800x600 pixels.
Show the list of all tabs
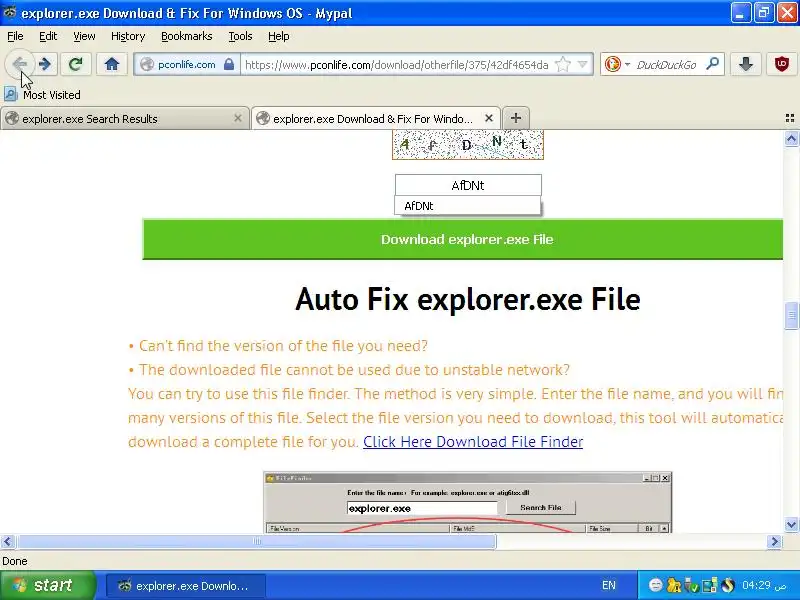[789, 118]
